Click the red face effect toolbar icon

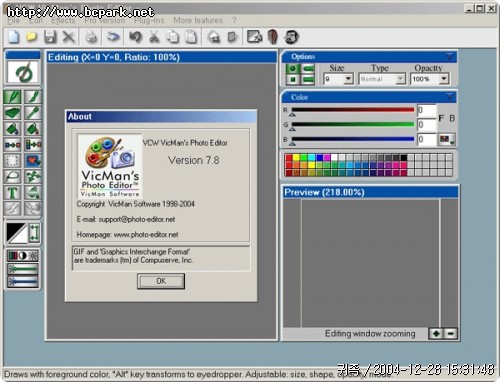[x=273, y=36]
